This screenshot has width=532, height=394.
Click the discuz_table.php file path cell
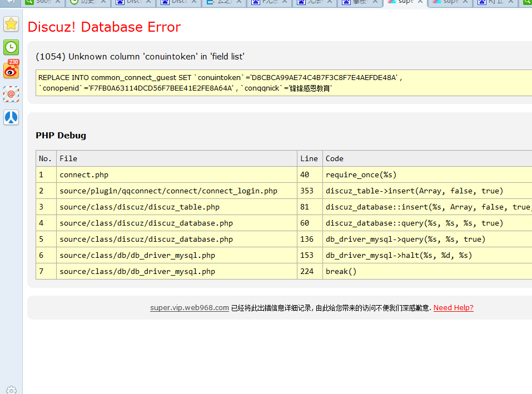[x=177, y=207]
